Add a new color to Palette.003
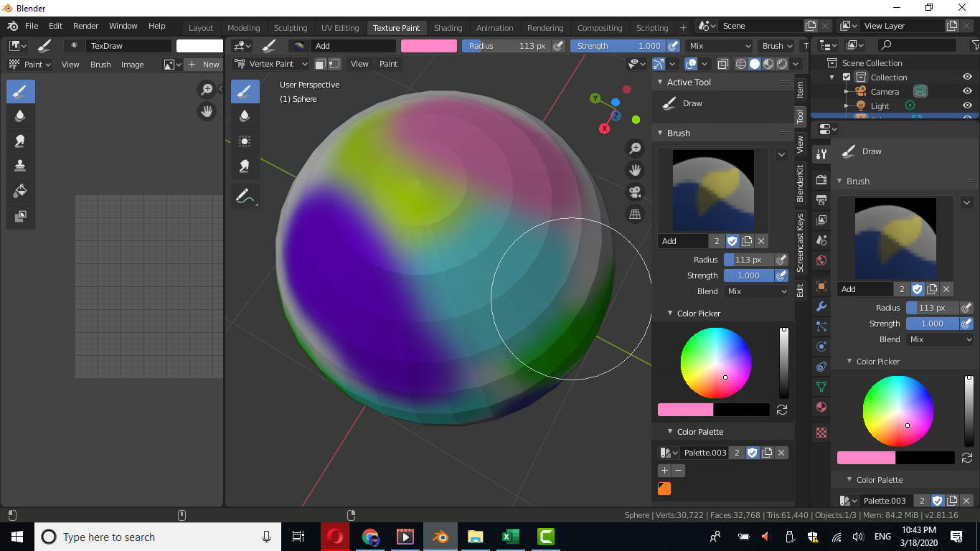Viewport: 980px width, 551px height. (664, 470)
